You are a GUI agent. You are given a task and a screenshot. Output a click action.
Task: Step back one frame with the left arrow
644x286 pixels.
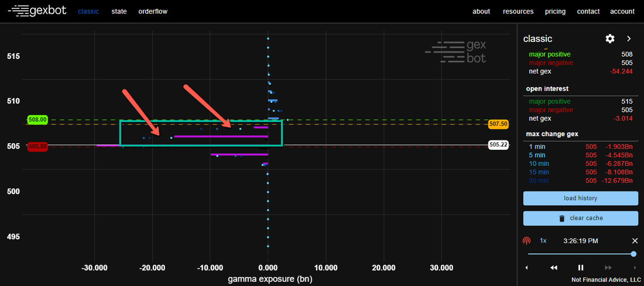point(526,267)
